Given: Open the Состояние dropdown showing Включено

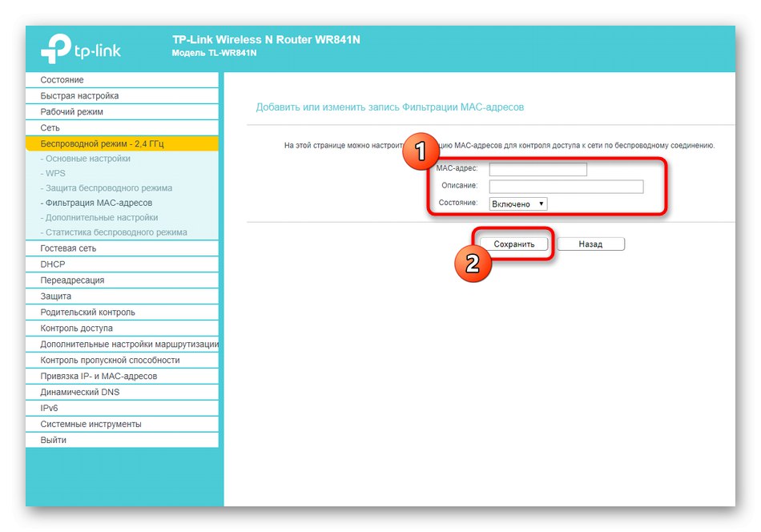Looking at the screenshot, I should pyautogui.click(x=517, y=204).
